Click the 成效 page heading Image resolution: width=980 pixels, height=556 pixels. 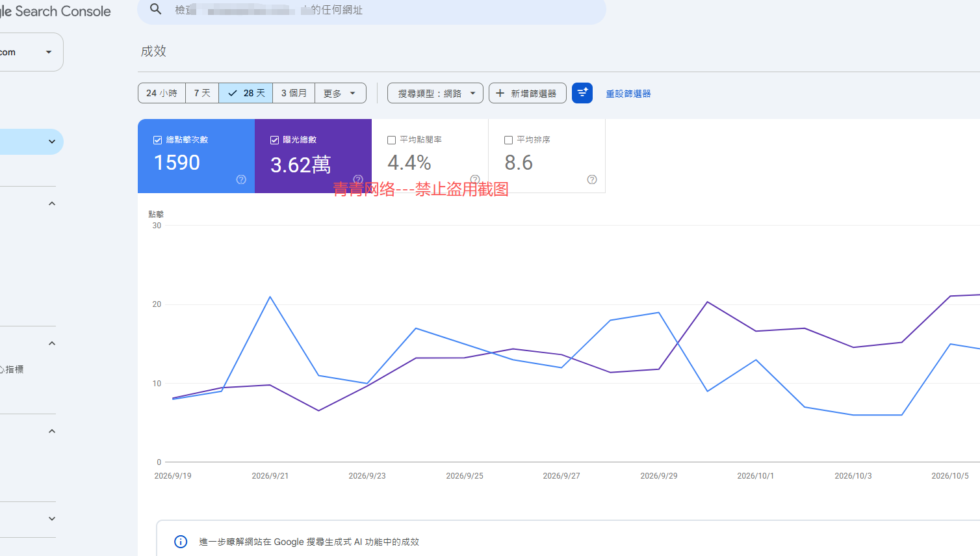[153, 51]
